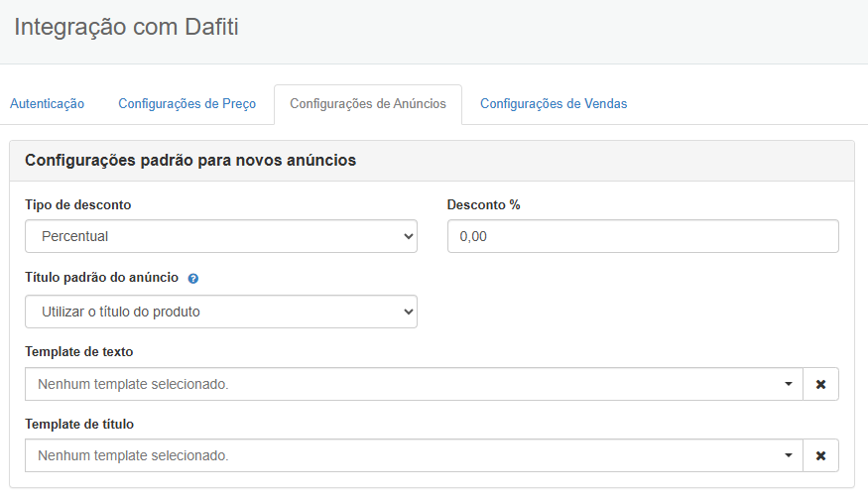Clear the Template de texto selection
The image size is (868, 501).
pos(820,384)
